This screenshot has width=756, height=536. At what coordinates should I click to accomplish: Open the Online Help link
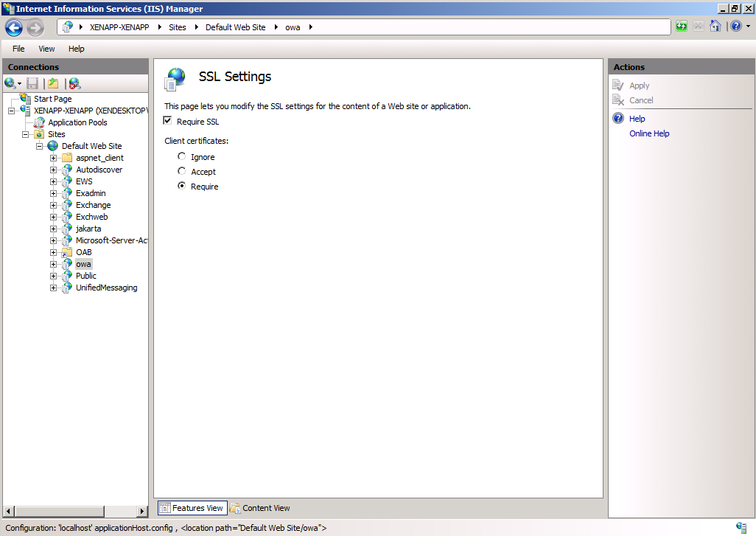[x=649, y=133]
